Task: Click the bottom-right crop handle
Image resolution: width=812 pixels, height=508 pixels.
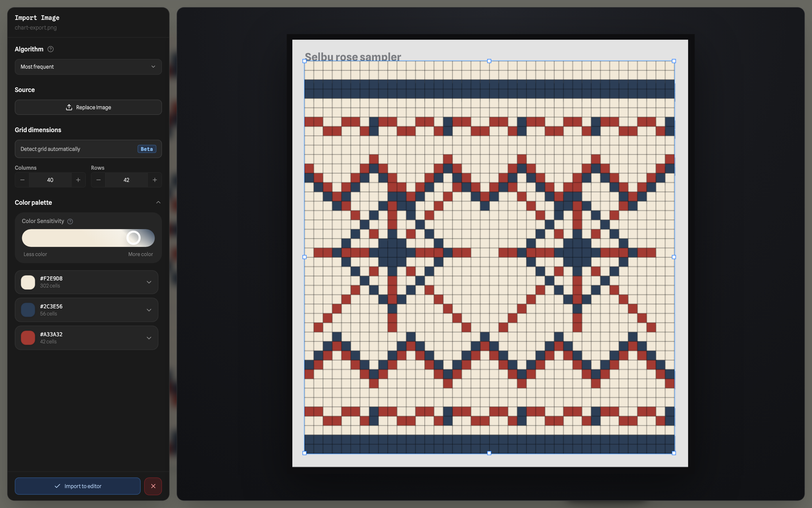Action: (x=674, y=453)
